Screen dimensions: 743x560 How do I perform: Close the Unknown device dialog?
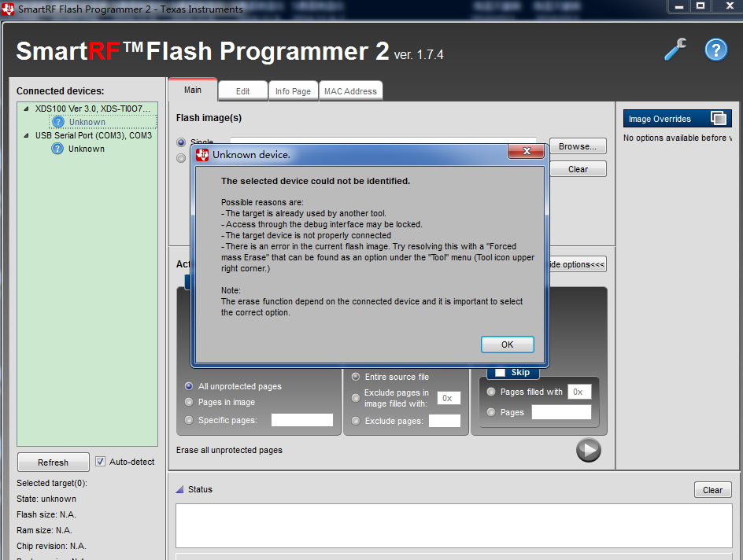tap(526, 151)
